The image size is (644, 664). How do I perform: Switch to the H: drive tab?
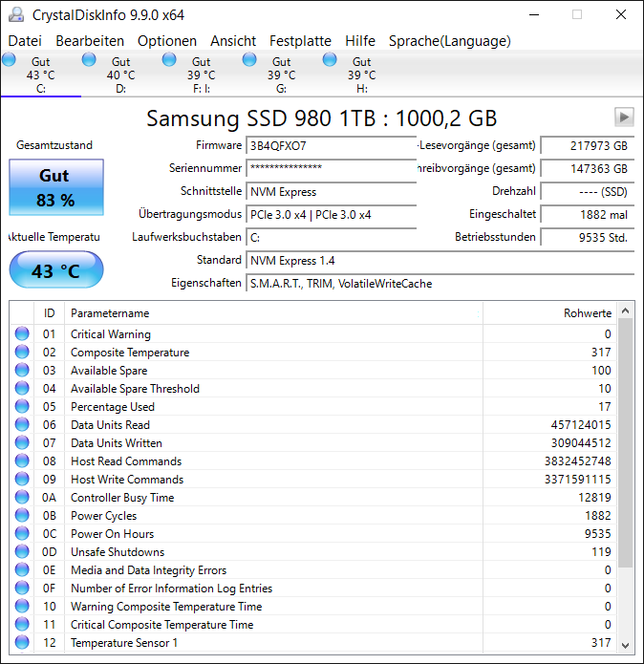coord(361,74)
